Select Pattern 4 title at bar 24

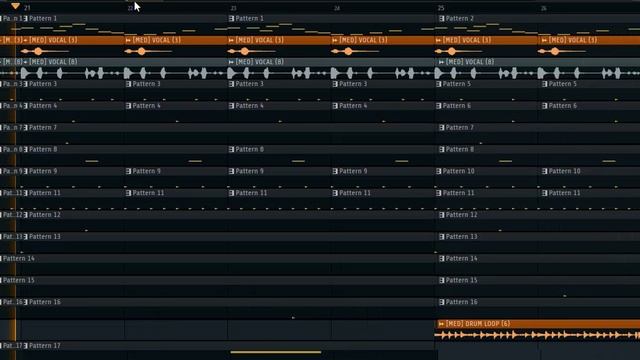coord(353,106)
